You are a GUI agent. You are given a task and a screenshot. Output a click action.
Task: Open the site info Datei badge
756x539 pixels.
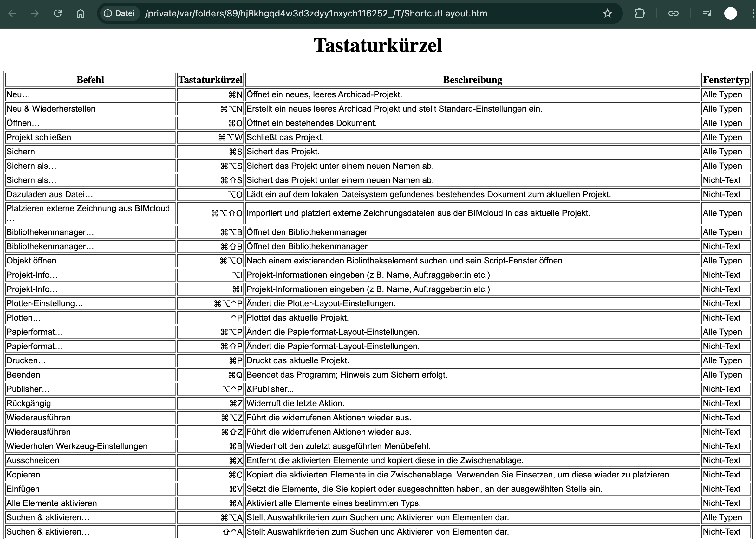(x=120, y=13)
